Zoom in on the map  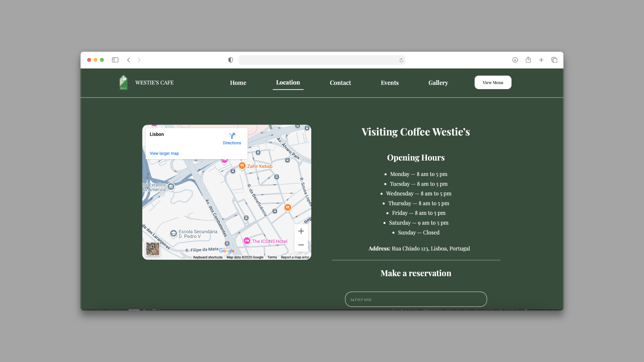(301, 231)
